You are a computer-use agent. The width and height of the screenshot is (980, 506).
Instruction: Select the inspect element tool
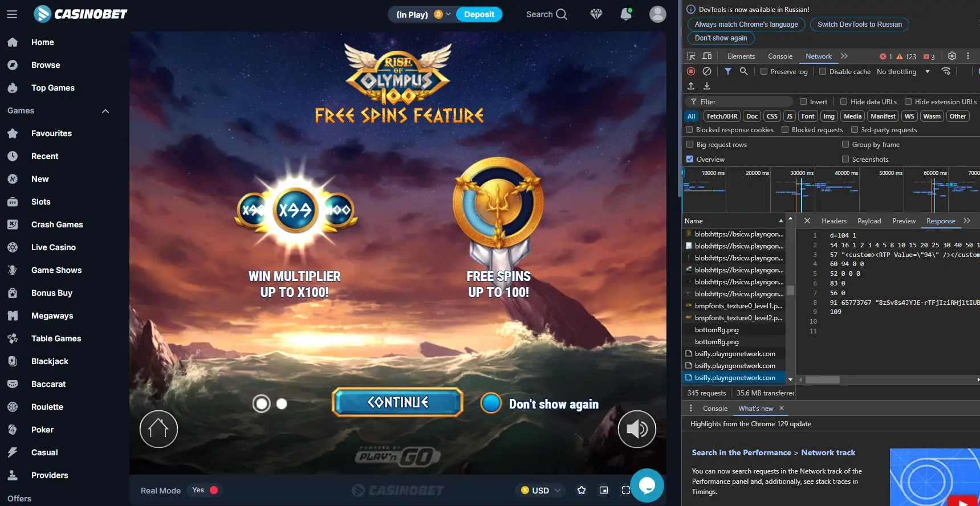[x=691, y=56]
